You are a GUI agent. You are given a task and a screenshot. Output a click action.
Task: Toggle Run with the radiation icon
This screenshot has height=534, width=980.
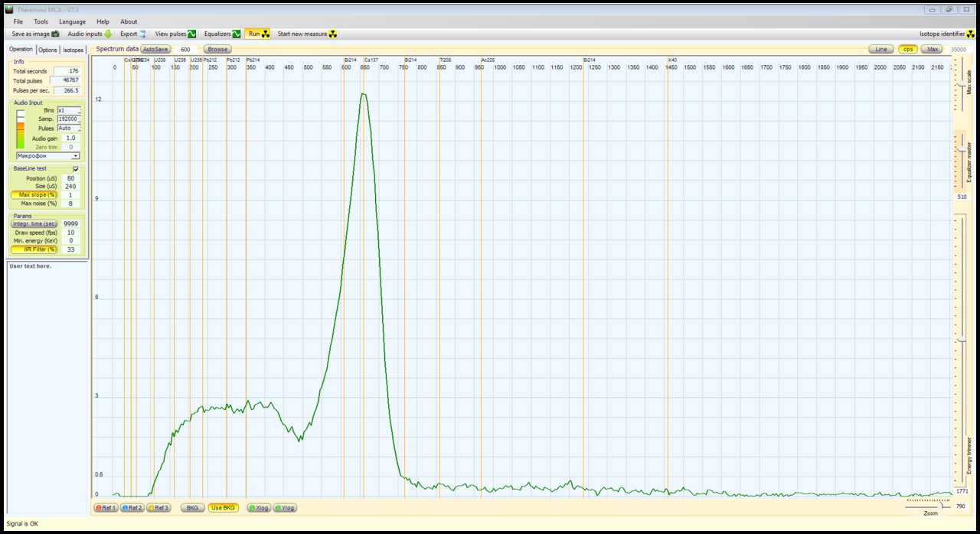pyautogui.click(x=266, y=34)
